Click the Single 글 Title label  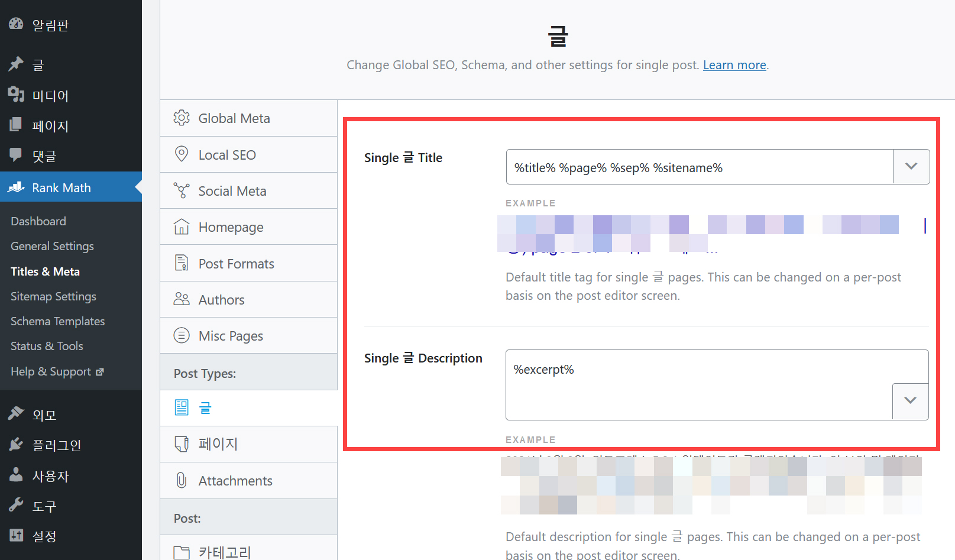pyautogui.click(x=403, y=157)
